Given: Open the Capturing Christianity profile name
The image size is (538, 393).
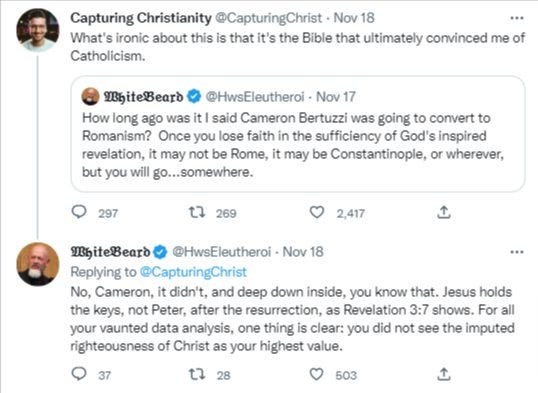Looking at the screenshot, I should (x=141, y=18).
